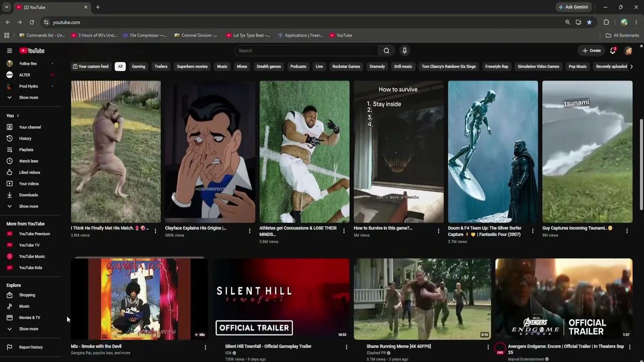This screenshot has height=362, width=644.
Task: Select the Rockstar Games chip
Action: coord(346,66)
